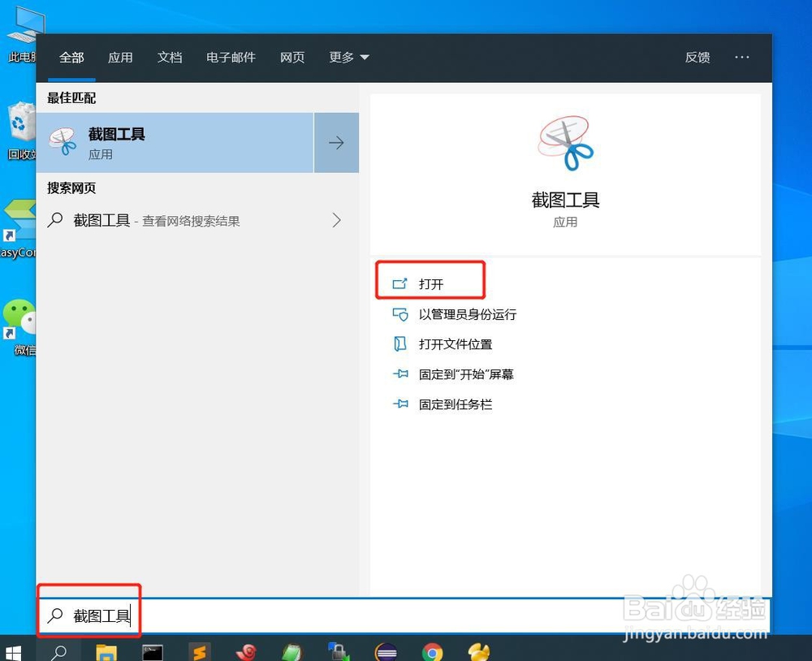Image resolution: width=812 pixels, height=661 pixels.
Task: Select the EasyConnect desktop shortcut
Action: [18, 229]
